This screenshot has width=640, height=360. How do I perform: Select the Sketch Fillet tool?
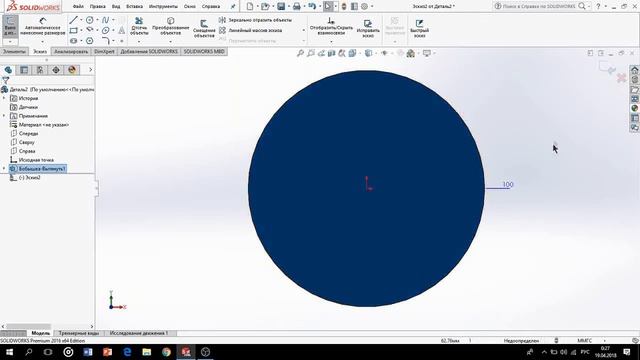tap(105, 40)
